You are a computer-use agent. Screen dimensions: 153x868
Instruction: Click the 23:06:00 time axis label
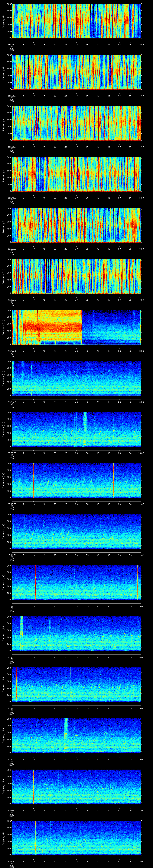pos(12,300)
